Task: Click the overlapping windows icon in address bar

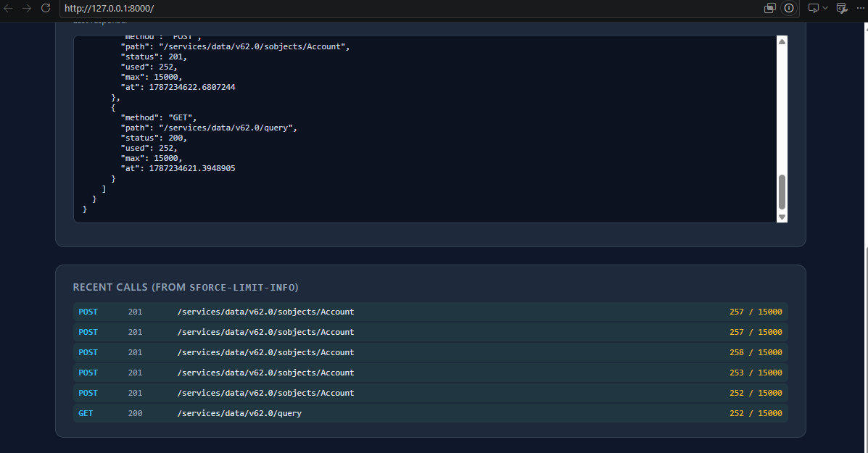Action: [x=770, y=8]
